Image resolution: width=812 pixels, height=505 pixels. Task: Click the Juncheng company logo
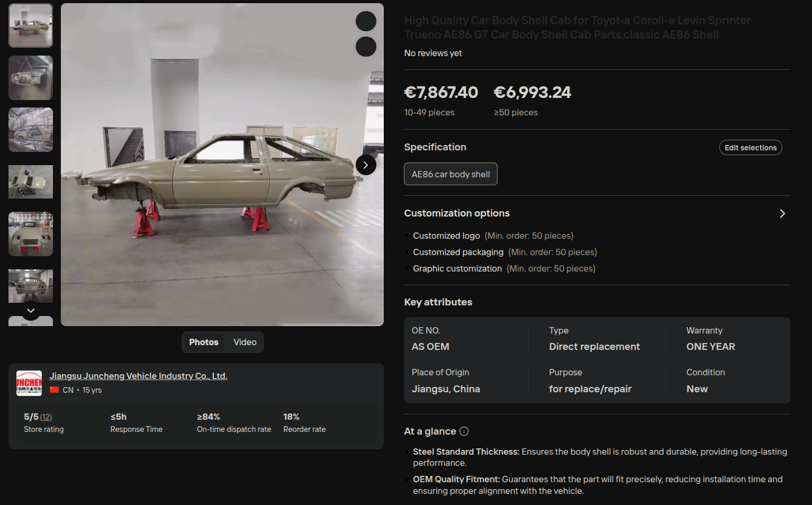[29, 383]
